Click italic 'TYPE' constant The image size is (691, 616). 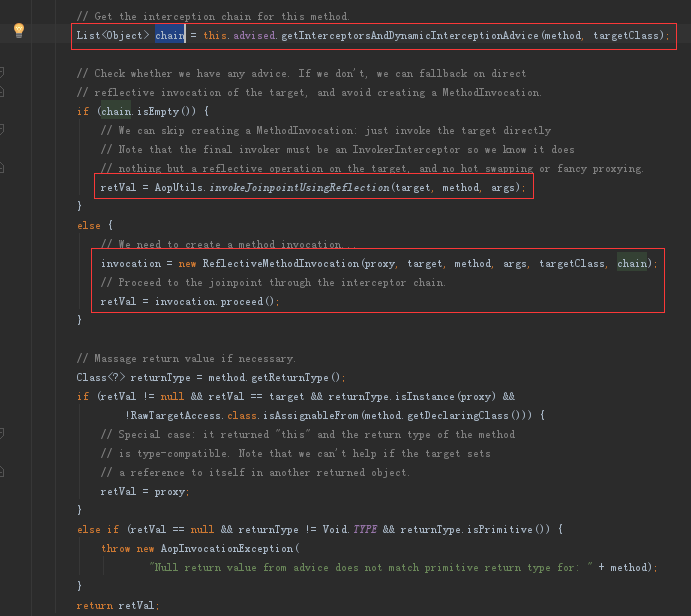coord(365,530)
